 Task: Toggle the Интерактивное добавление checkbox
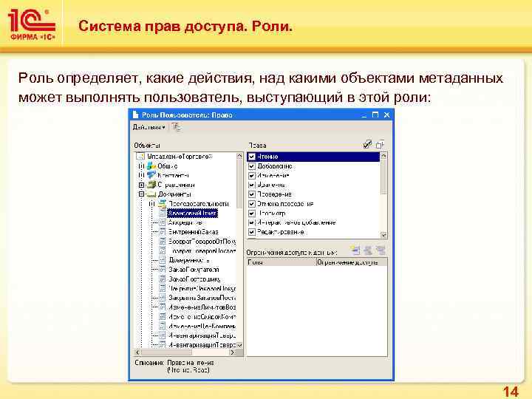click(252, 222)
